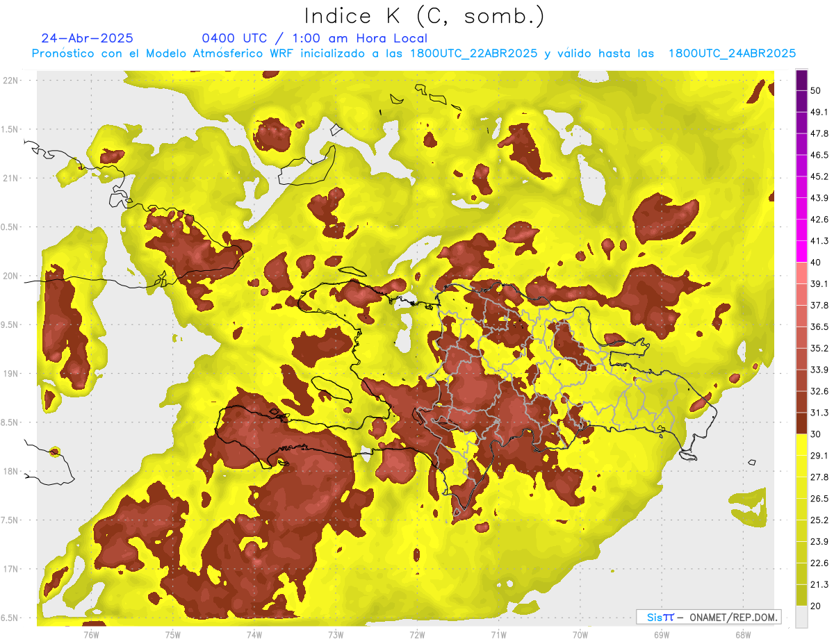Select the '24-Abr-2025' date text
834x644 pixels.
pos(87,38)
